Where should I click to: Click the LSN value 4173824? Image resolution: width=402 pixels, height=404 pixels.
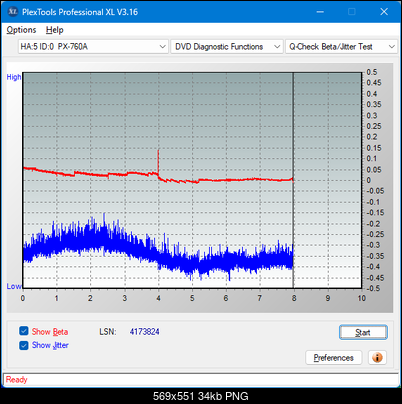click(144, 332)
